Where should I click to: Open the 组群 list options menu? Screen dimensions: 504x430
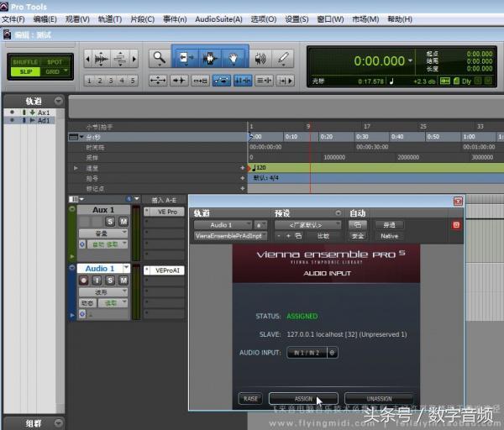point(58,422)
